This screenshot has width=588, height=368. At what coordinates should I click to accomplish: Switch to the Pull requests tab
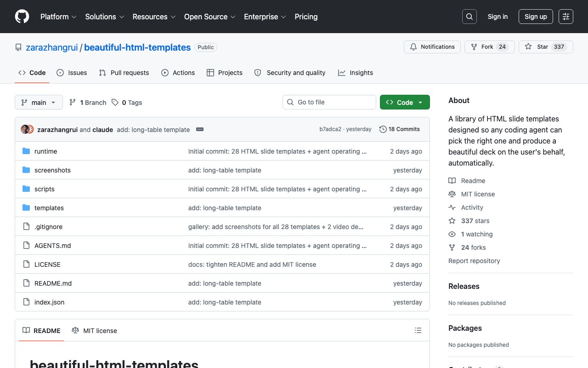coord(124,73)
